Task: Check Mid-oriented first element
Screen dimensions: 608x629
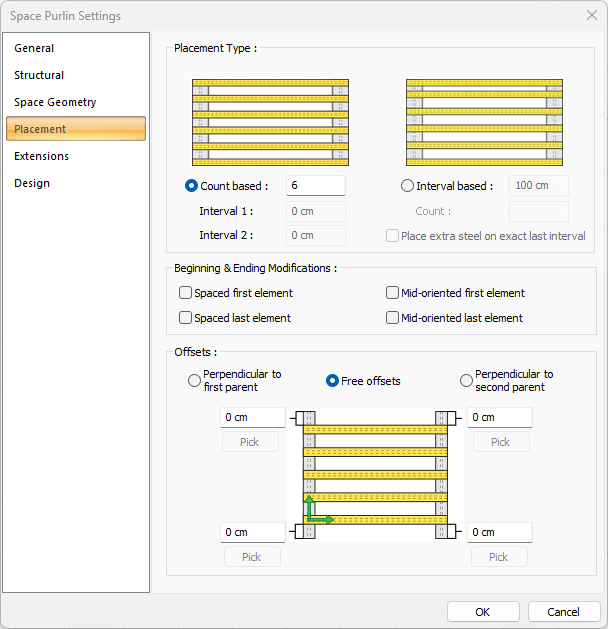Action: click(393, 293)
